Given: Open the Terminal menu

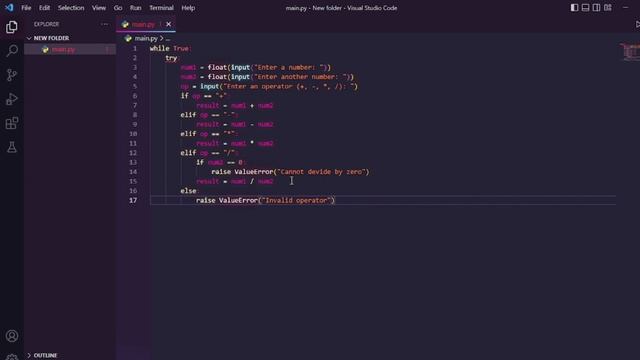Looking at the screenshot, I should 161,8.
